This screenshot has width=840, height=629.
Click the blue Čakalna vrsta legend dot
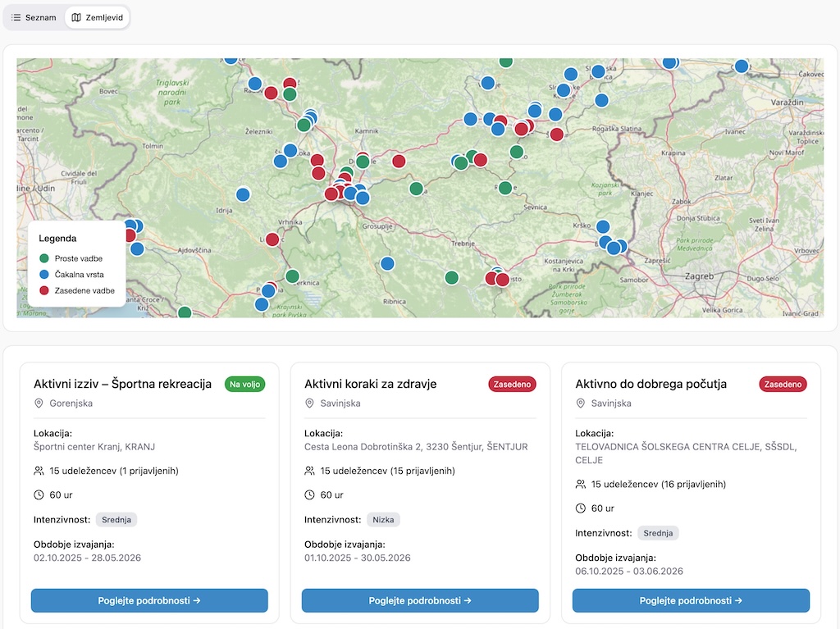[x=44, y=275]
